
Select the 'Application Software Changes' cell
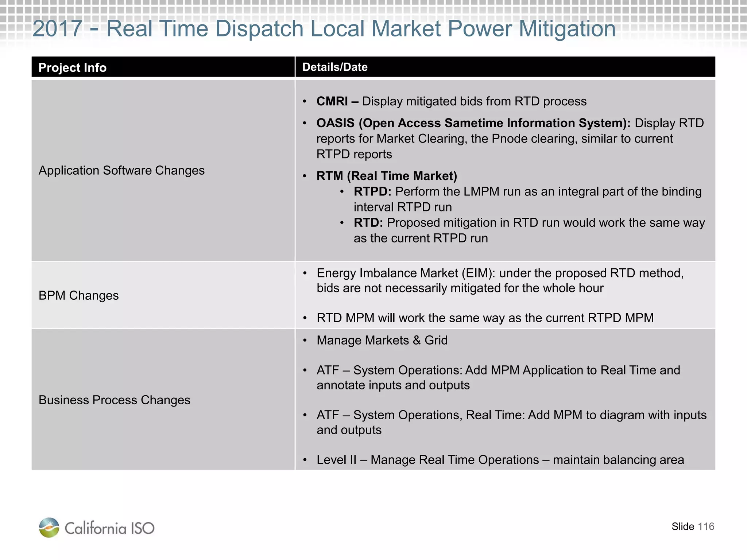[163, 170]
